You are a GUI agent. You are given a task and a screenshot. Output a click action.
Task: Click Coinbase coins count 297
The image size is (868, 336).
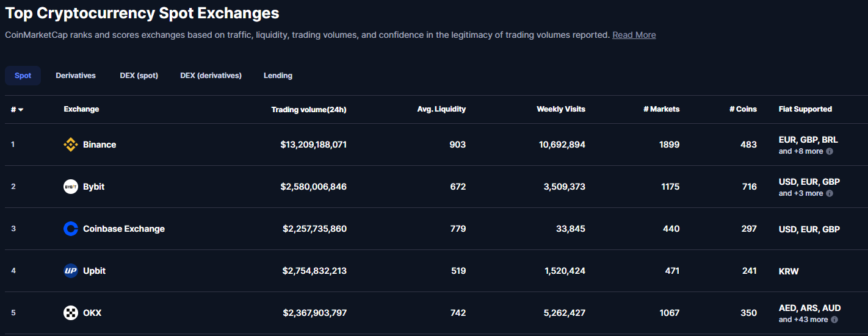pyautogui.click(x=749, y=229)
